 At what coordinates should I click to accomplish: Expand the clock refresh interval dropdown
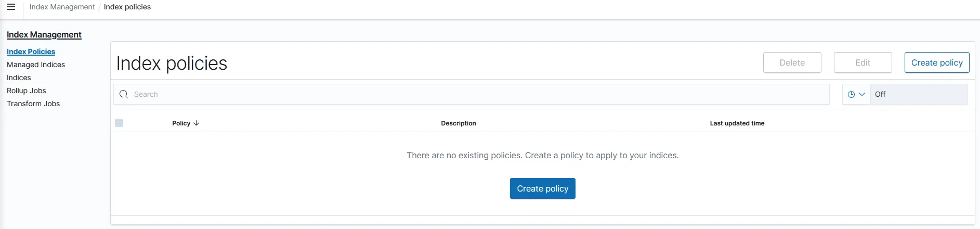(856, 94)
